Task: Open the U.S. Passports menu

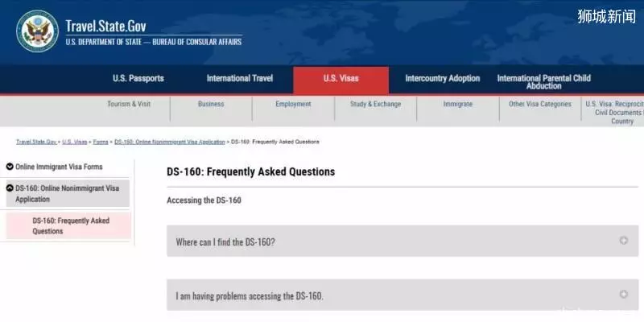Action: pyautogui.click(x=138, y=78)
